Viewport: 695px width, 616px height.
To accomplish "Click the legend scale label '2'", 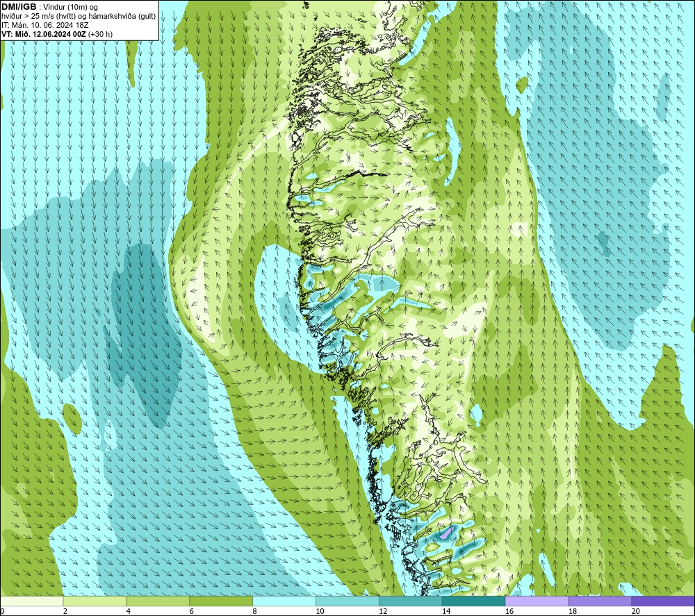I will pyautogui.click(x=65, y=611).
